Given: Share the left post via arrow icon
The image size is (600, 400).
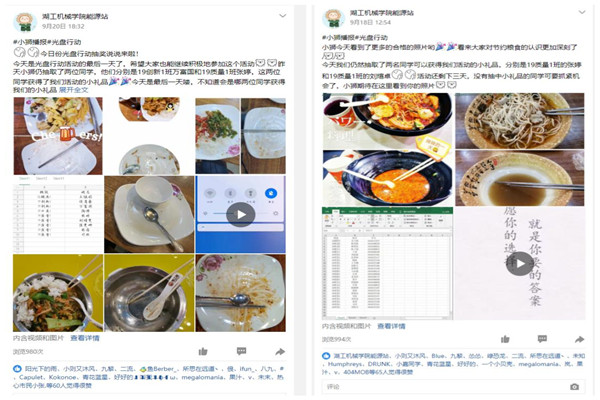Looking at the screenshot, I should coord(280,351).
